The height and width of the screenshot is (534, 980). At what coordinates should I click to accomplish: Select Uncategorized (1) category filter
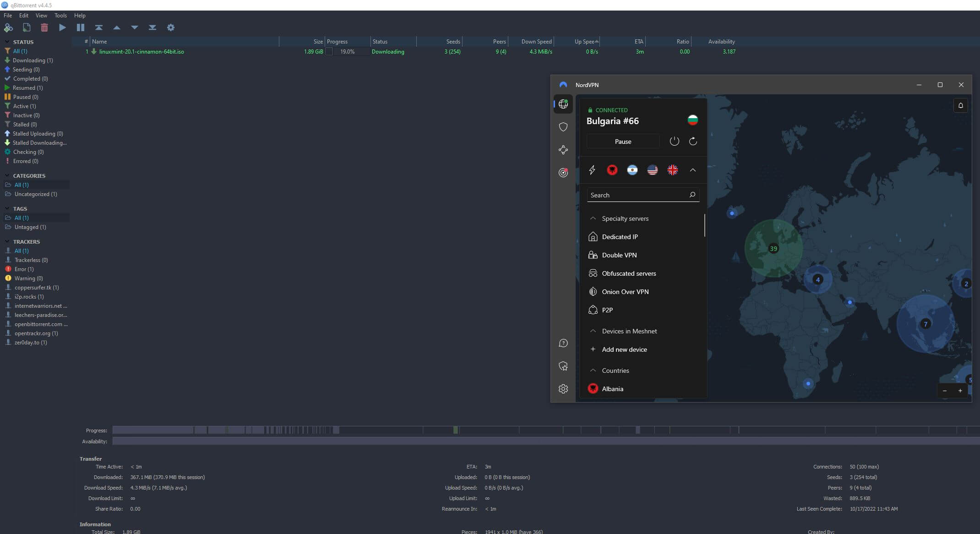35,194
